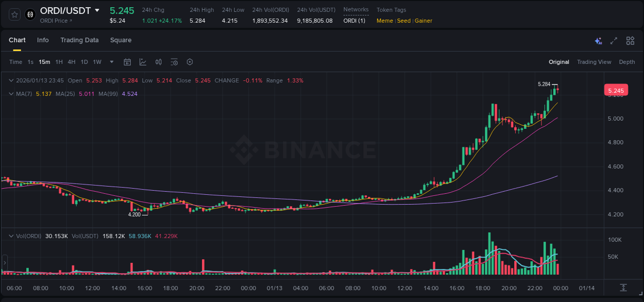
Task: Collapse the MA indicators row chevron
Action: [x=10, y=94]
